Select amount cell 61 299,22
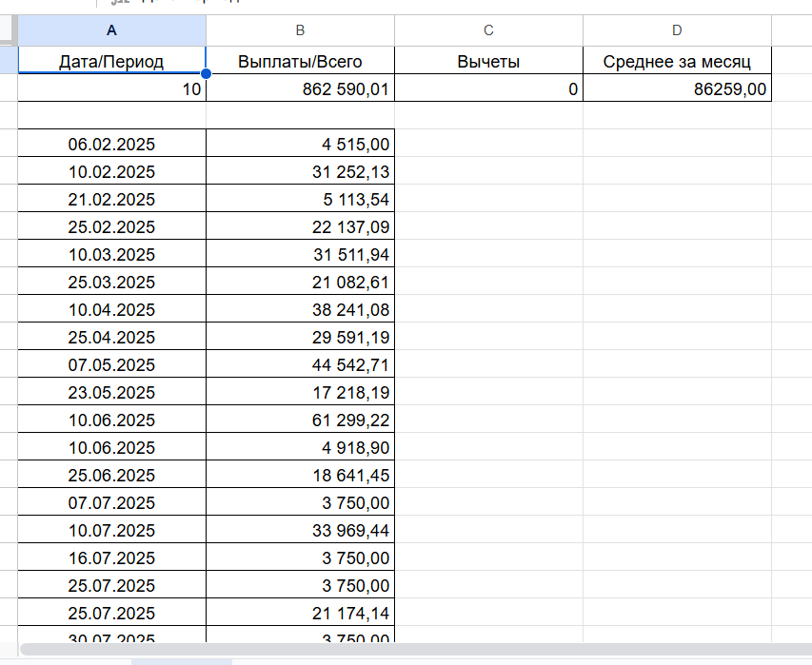 pyautogui.click(x=301, y=420)
